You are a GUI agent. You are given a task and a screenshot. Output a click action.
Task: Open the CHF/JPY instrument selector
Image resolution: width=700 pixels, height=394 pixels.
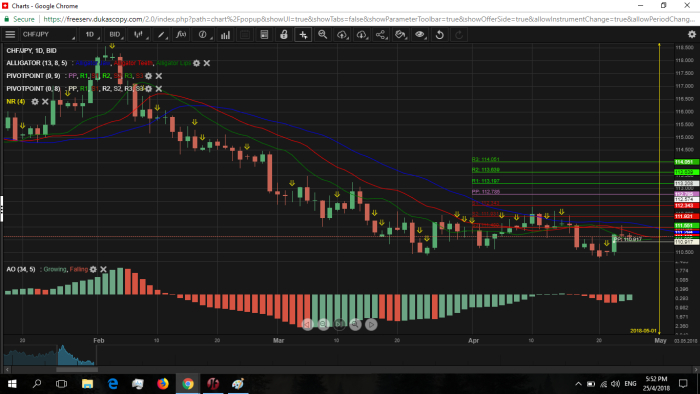click(48, 34)
